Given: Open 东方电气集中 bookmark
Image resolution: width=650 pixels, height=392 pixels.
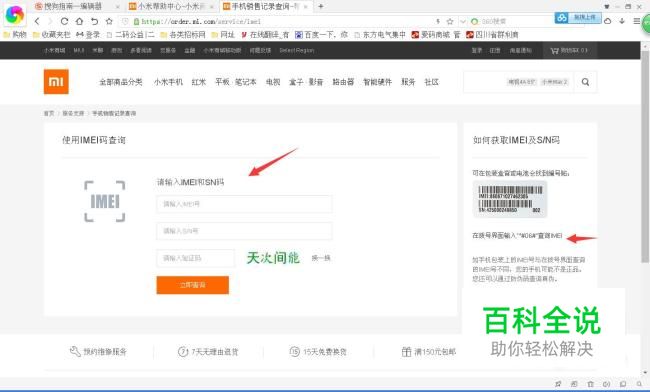Looking at the screenshot, I should 380,35.
